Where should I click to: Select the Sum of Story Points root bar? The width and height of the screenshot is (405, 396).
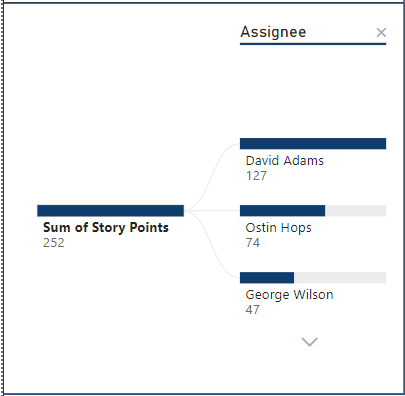pos(111,211)
